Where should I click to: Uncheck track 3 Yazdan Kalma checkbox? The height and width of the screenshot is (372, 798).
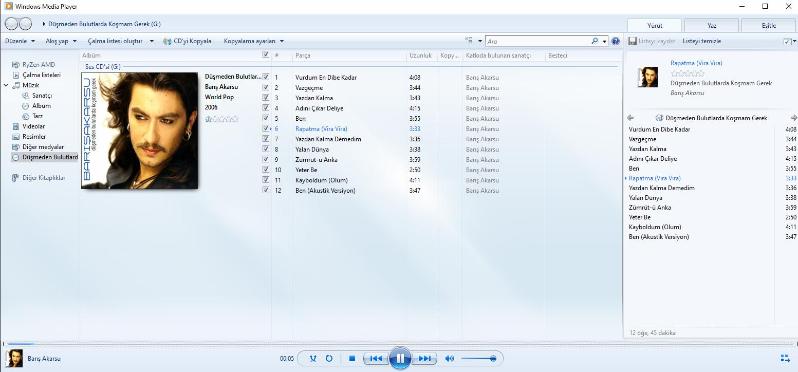265,97
